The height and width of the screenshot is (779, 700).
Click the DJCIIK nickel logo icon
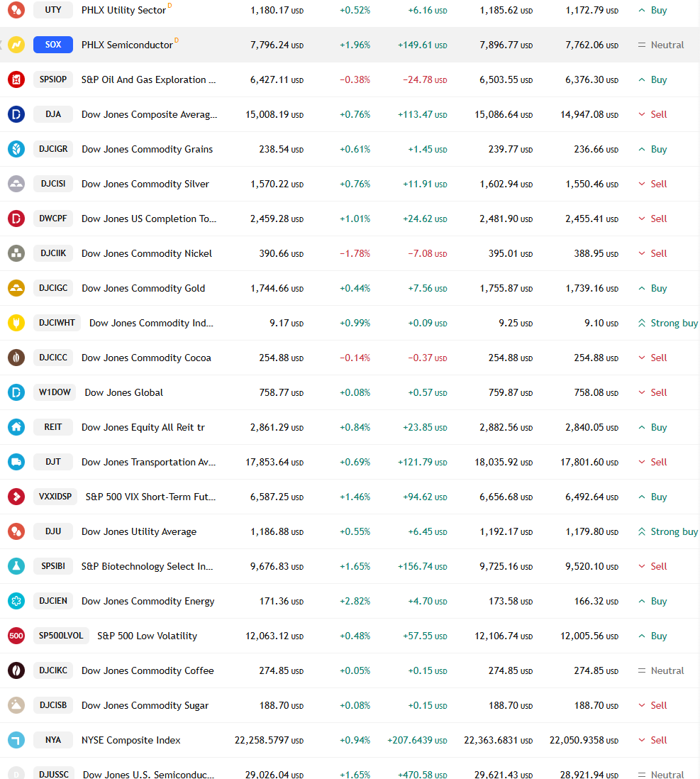click(16, 253)
